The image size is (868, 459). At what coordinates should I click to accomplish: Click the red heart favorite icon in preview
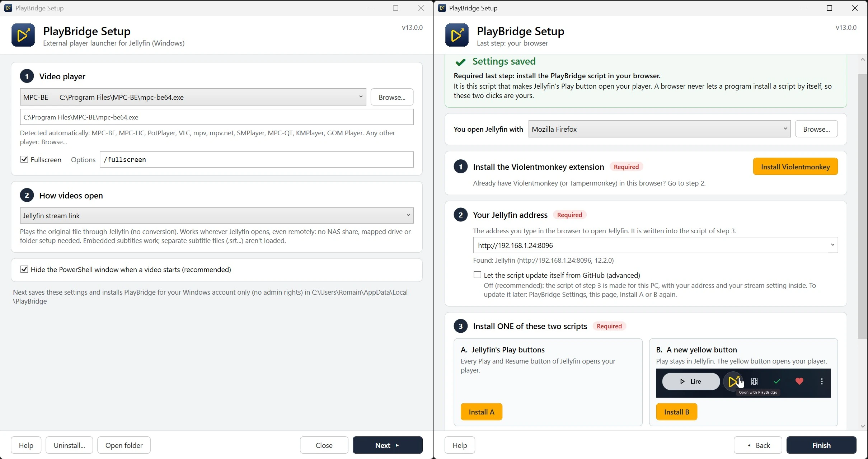coord(799,381)
